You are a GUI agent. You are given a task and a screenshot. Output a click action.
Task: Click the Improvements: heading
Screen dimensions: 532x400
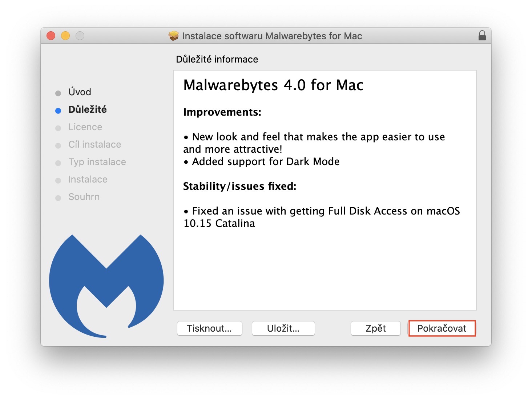(222, 112)
